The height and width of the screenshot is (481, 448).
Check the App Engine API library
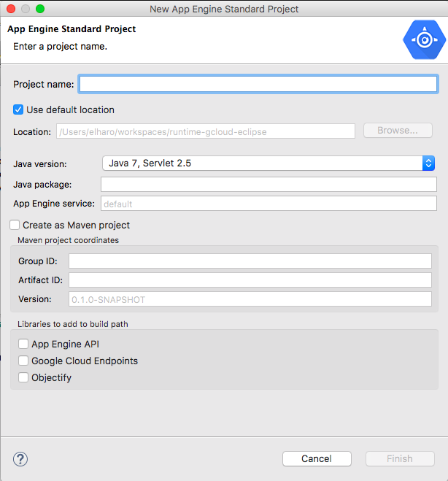point(23,344)
